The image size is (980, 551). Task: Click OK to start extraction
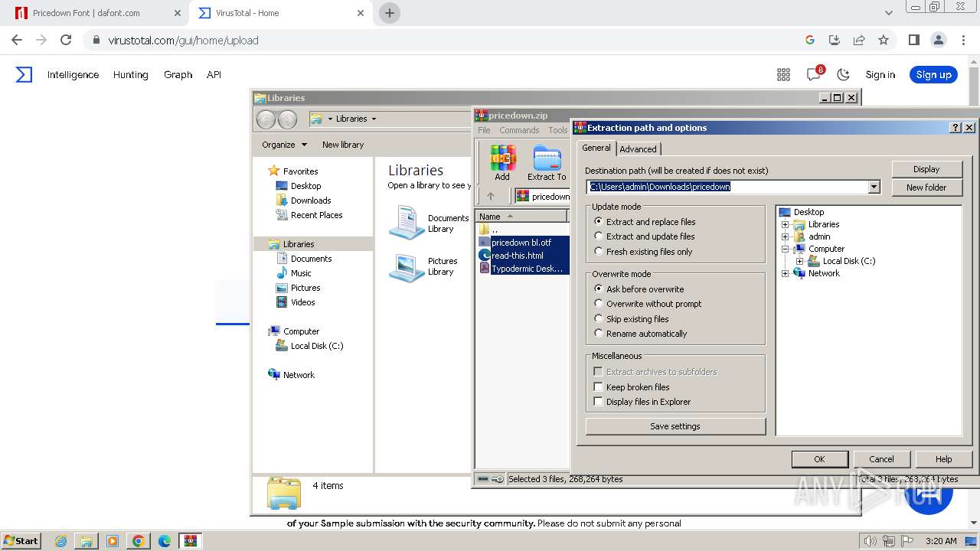(819, 459)
